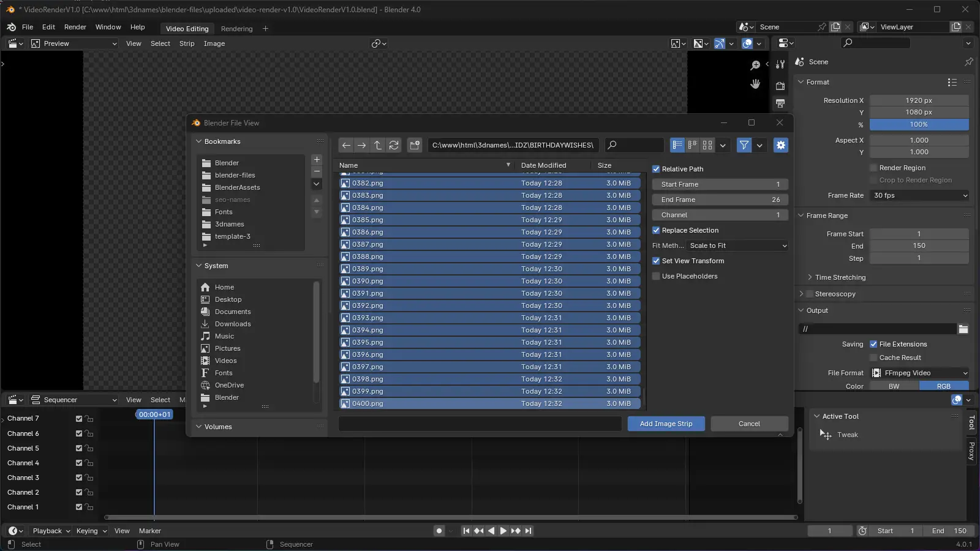Image resolution: width=980 pixels, height=551 pixels.
Task: Open Fit Method Scale to Fit dropdown
Action: coord(737,246)
